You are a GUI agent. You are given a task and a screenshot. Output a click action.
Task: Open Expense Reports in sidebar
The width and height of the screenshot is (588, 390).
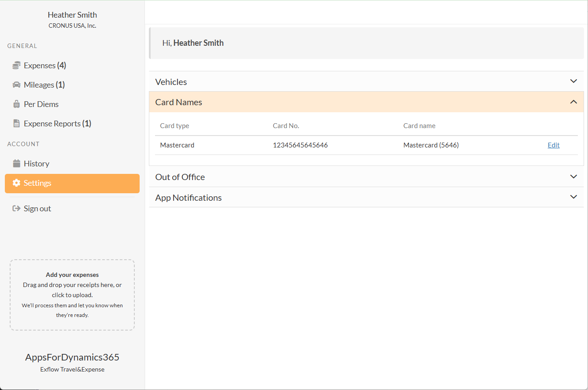coord(57,124)
